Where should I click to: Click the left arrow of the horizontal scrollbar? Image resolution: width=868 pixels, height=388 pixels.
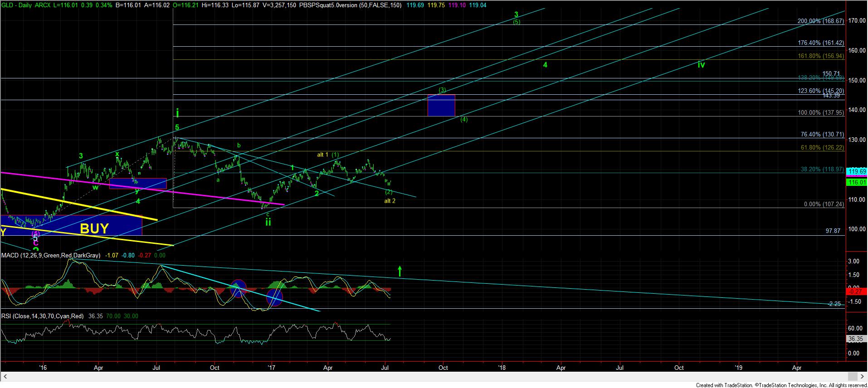[5, 377]
